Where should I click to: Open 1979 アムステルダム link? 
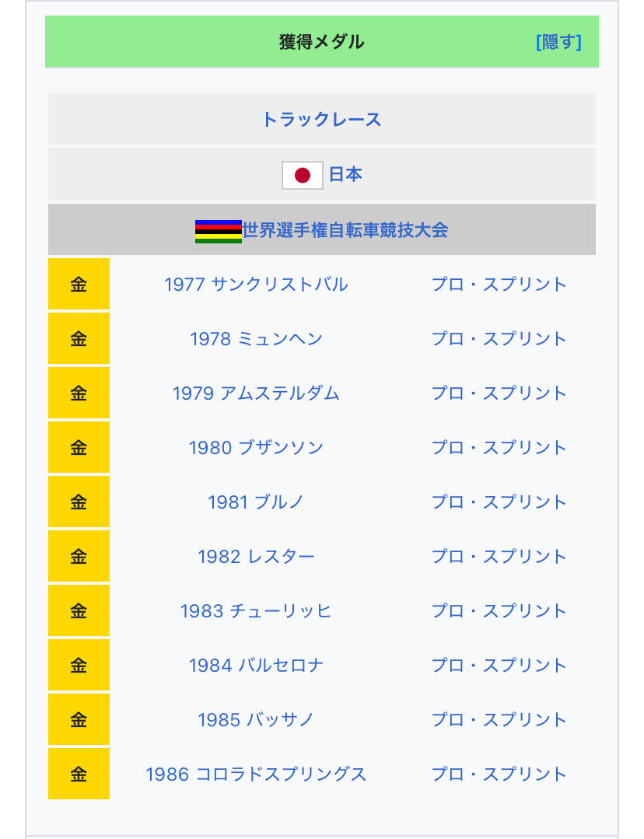pyautogui.click(x=257, y=393)
